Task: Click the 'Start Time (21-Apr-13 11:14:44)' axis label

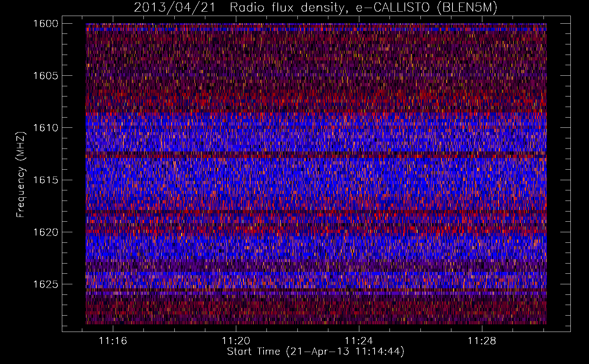Action: pyautogui.click(x=316, y=352)
